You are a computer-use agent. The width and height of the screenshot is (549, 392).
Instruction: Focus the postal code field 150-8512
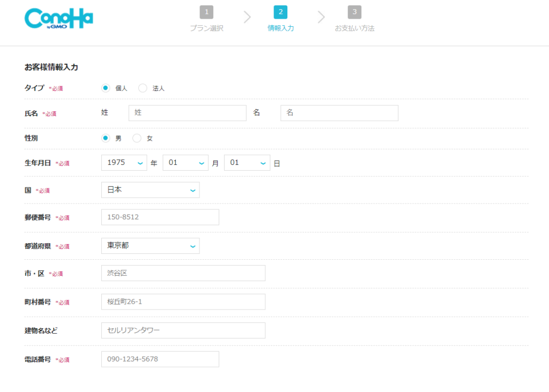[160, 217]
